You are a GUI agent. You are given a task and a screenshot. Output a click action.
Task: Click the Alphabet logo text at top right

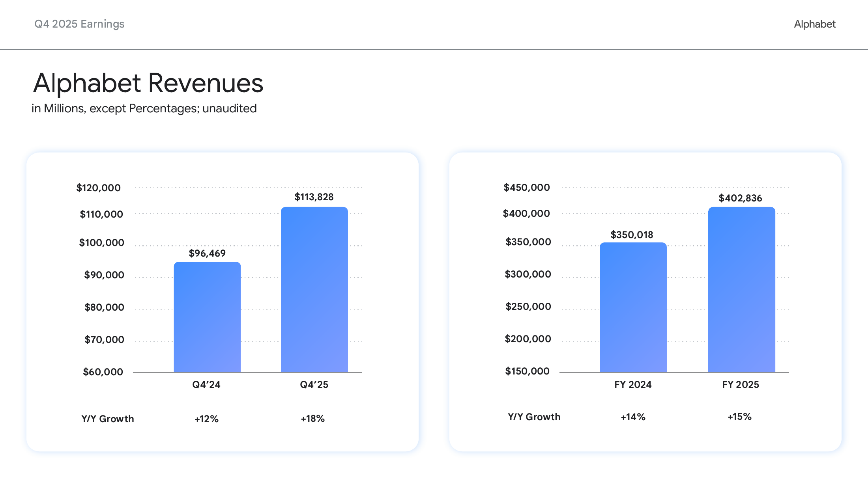[814, 24]
